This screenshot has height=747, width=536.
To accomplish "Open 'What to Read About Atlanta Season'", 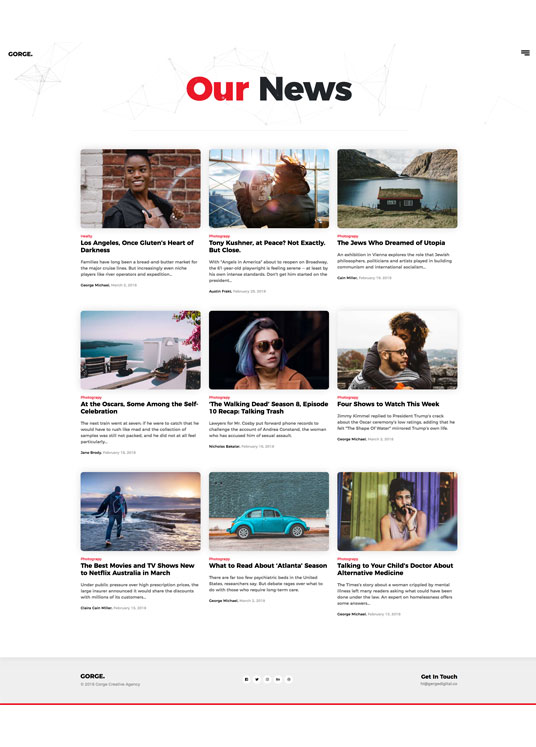I will coord(268,565).
